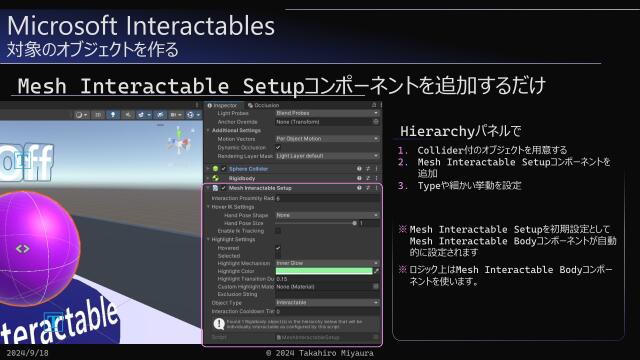Open the shading mode sphere dropdown in Scene toolbar

point(81,115)
